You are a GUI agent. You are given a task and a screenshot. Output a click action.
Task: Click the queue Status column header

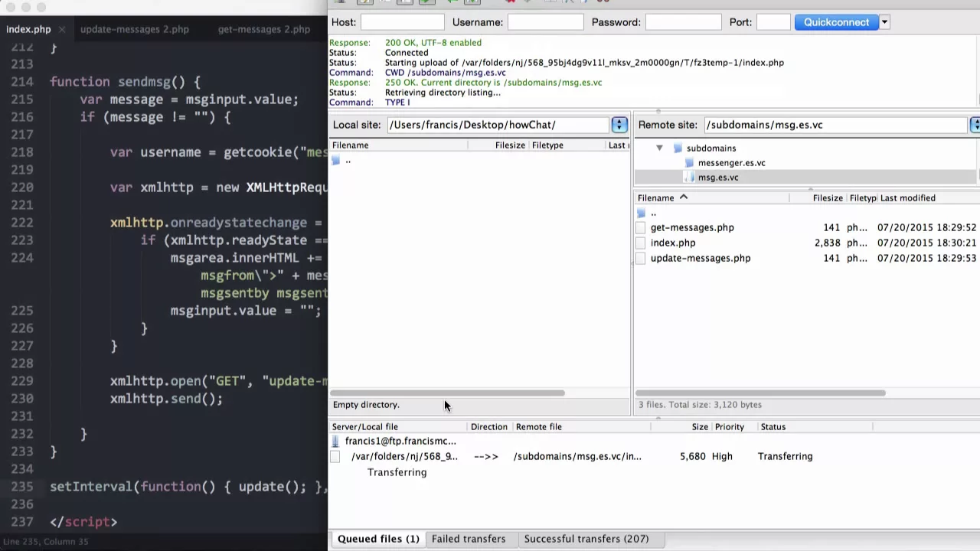pos(773,427)
